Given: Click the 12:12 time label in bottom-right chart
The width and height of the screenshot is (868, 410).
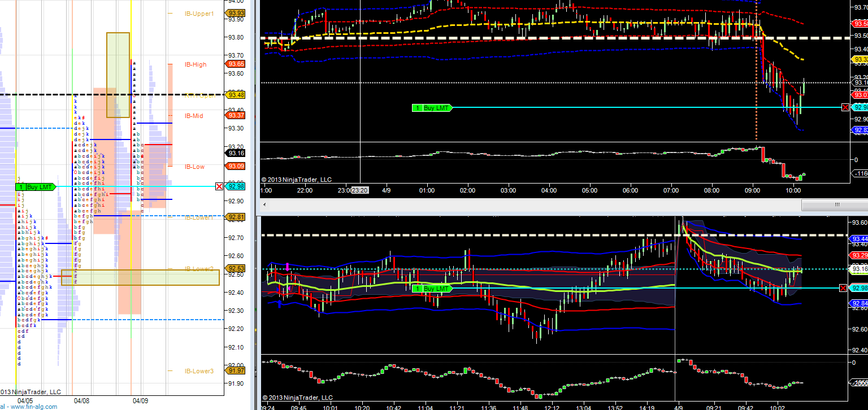Looking at the screenshot, I should pyautogui.click(x=552, y=407).
